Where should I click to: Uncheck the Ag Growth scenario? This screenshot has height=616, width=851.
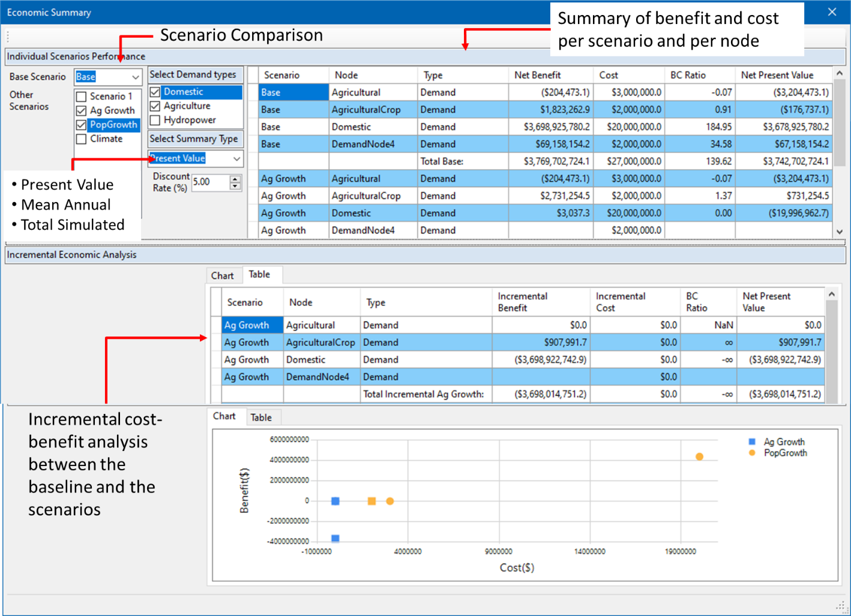click(x=82, y=111)
